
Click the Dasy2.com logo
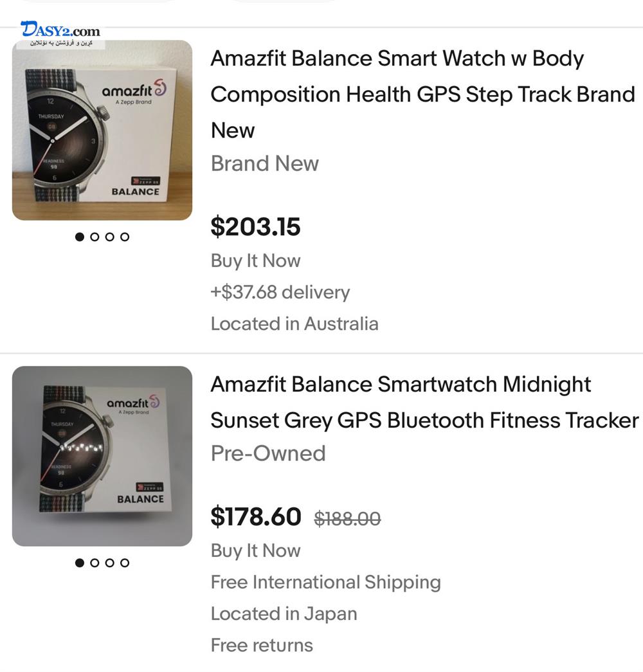[x=60, y=30]
